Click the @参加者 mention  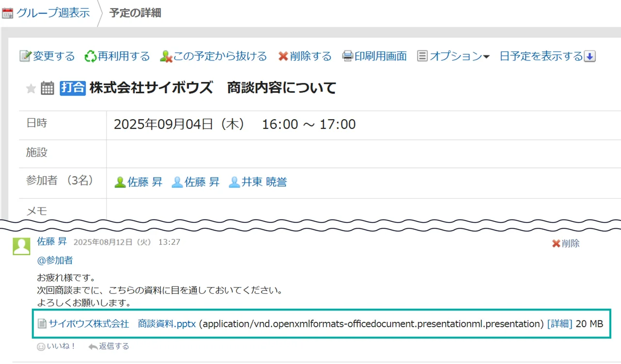coord(55,260)
